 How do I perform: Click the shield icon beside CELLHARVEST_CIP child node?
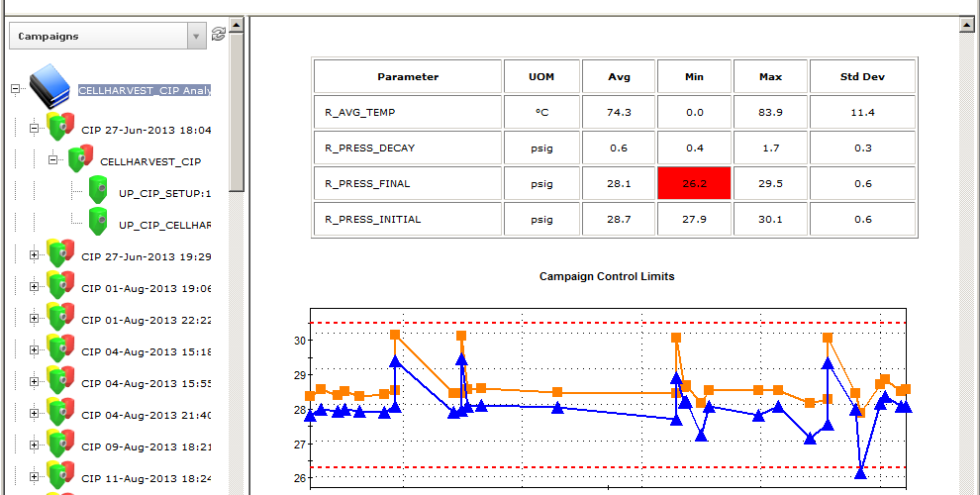[80, 158]
